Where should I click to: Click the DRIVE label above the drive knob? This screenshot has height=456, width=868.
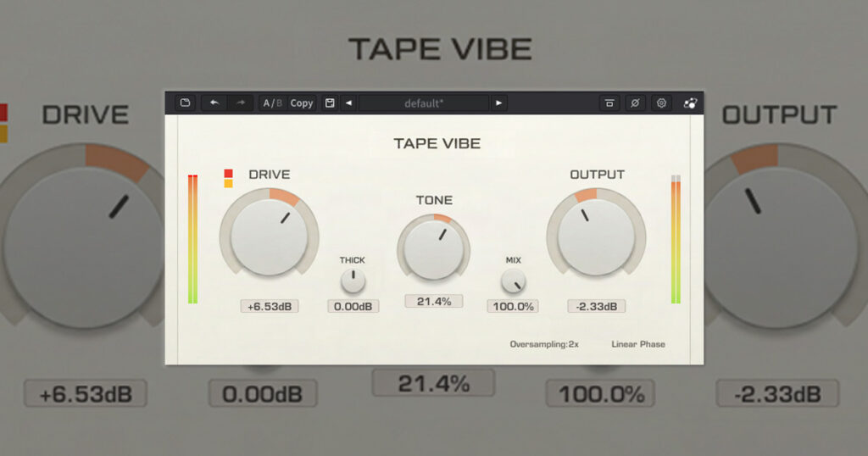click(270, 175)
